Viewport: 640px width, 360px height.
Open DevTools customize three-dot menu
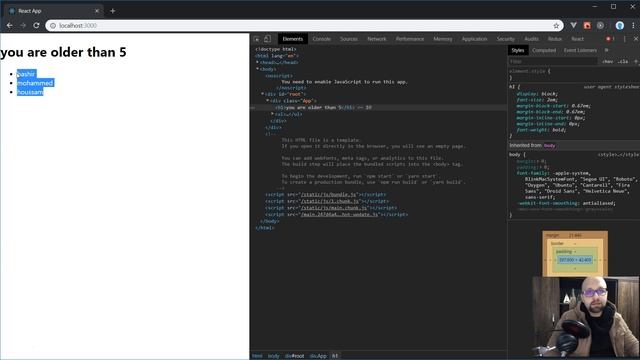[624, 39]
